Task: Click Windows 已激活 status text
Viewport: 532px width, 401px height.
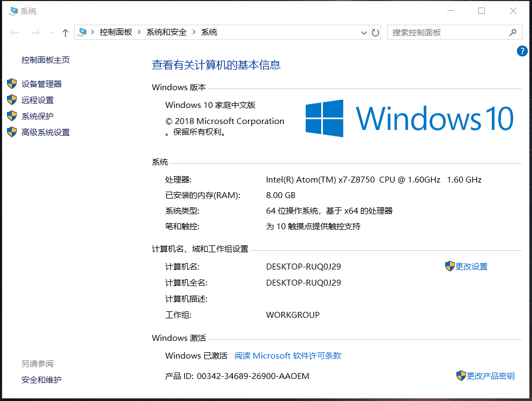Action: (196, 355)
